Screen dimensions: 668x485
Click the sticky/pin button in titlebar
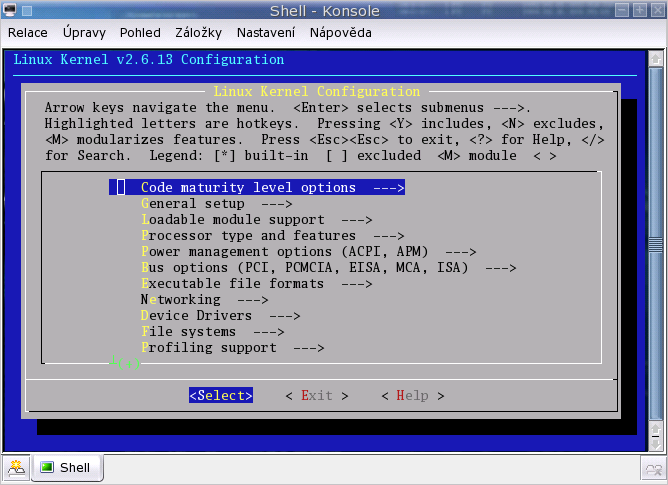pyautogui.click(x=27, y=11)
